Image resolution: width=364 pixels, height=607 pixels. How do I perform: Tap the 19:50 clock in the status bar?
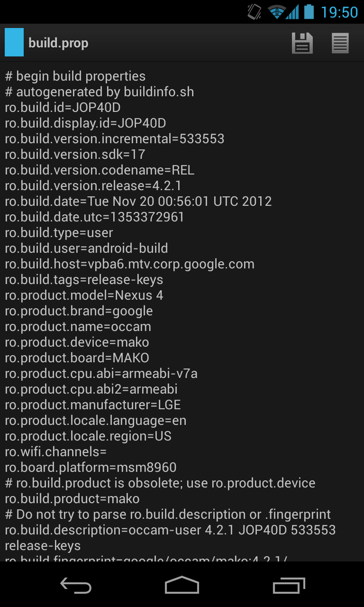(x=339, y=12)
